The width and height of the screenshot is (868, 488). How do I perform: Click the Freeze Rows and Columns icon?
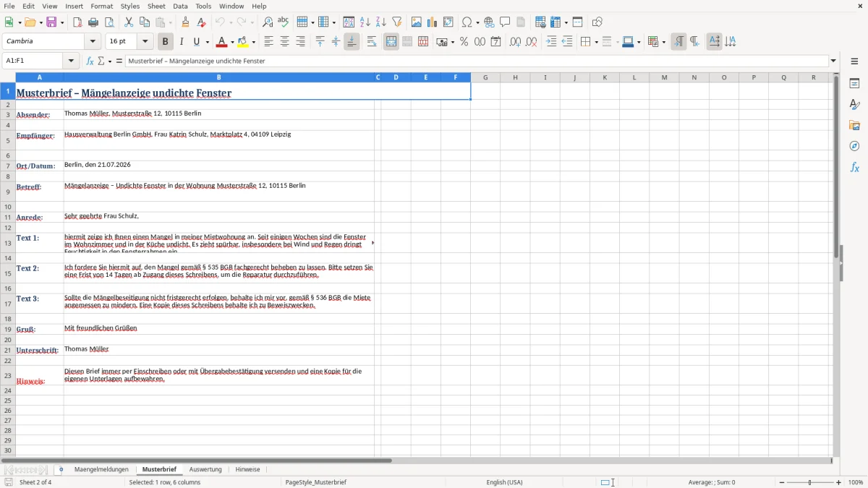pyautogui.click(x=556, y=22)
